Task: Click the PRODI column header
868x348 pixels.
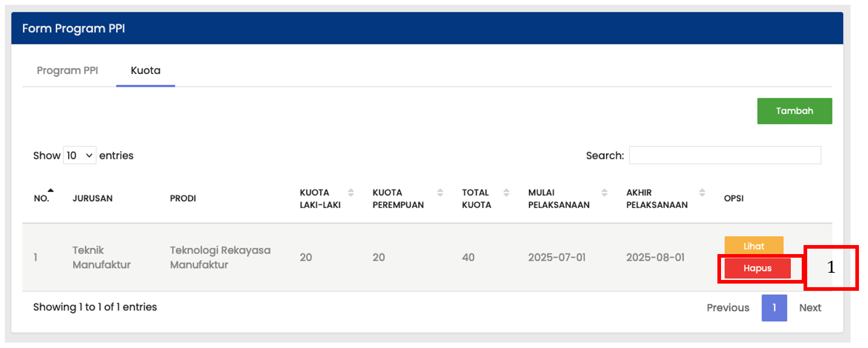Action: pos(183,198)
